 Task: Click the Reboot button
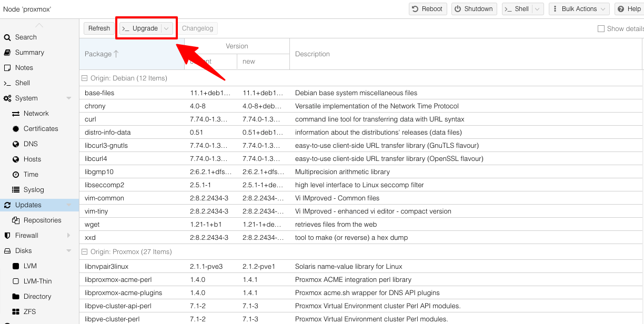pos(427,9)
